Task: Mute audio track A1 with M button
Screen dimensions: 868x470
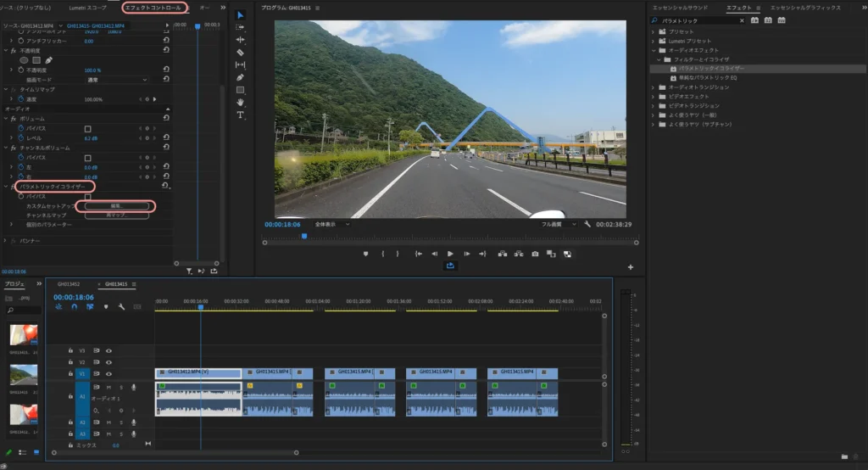Action: (x=108, y=387)
